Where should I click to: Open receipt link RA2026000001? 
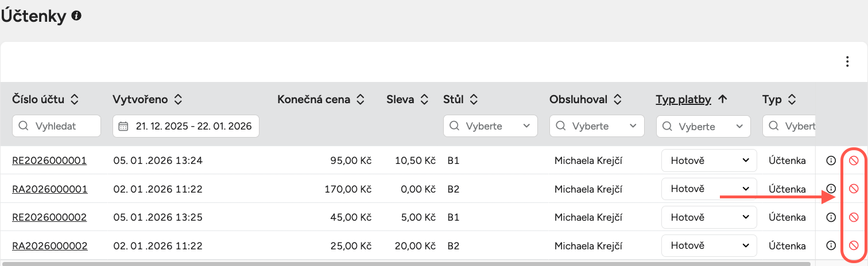pyautogui.click(x=49, y=189)
